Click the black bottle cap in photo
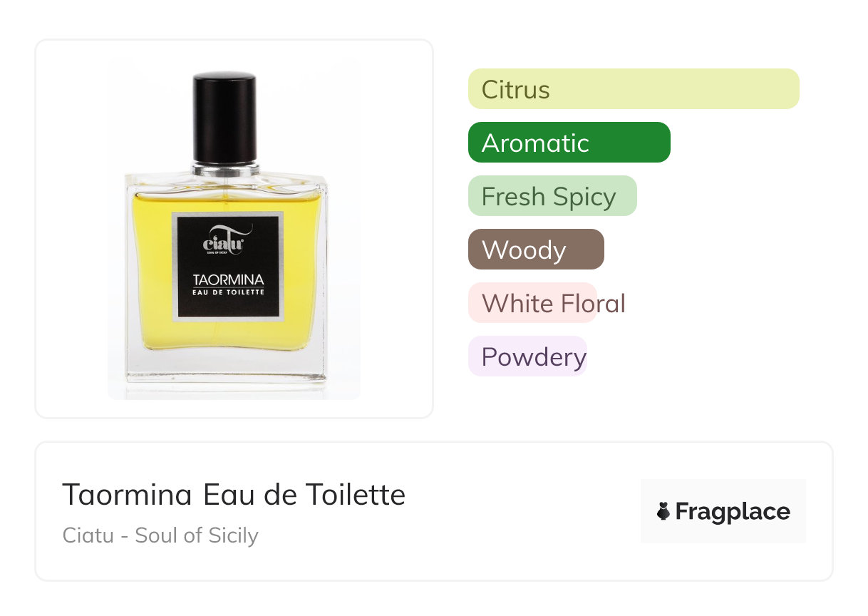 coord(224,118)
